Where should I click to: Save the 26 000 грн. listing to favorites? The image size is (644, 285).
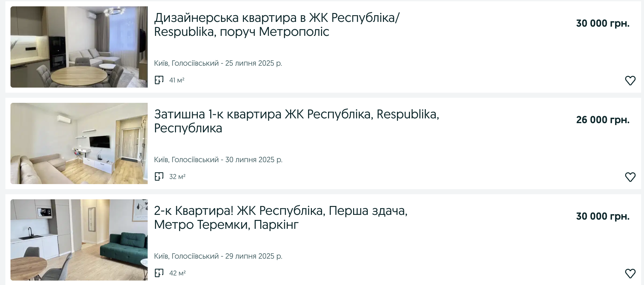[x=630, y=177]
